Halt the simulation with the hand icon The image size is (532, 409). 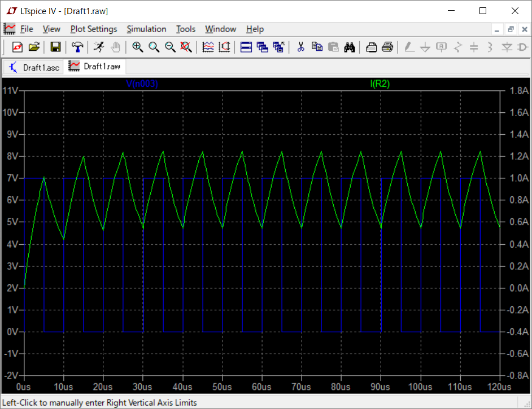pos(115,47)
